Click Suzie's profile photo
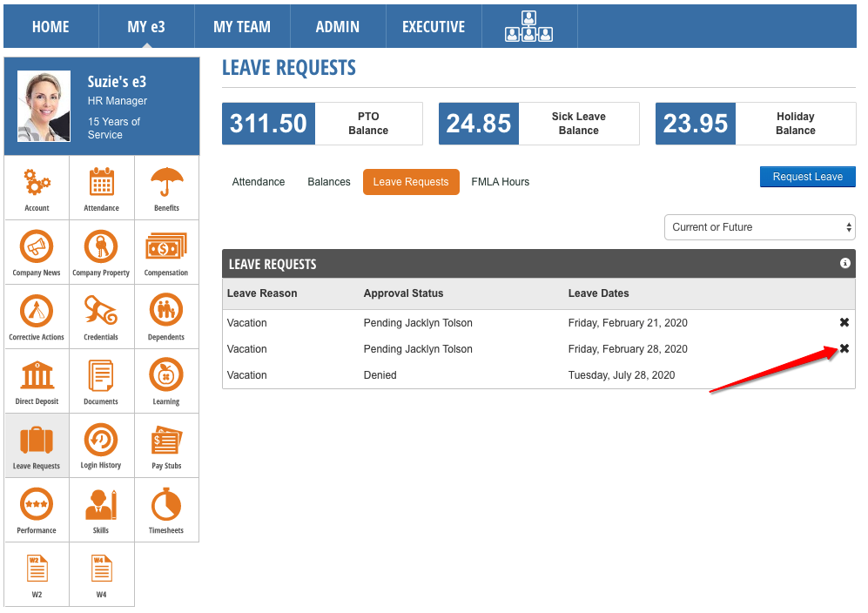This screenshot has height=613, width=868. [x=44, y=106]
